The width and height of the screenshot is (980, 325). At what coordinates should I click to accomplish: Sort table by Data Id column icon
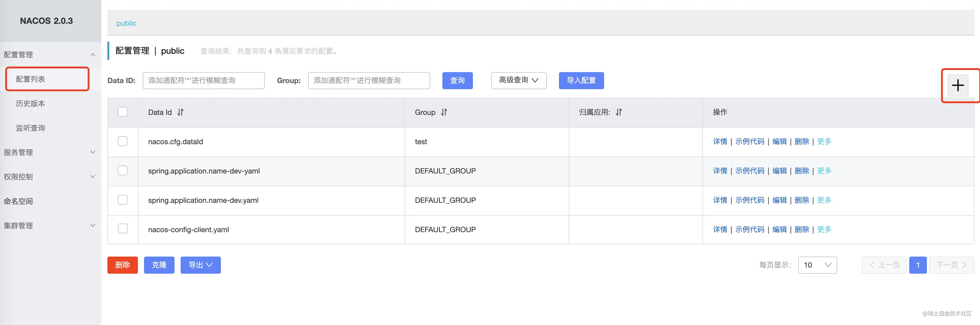coord(180,112)
